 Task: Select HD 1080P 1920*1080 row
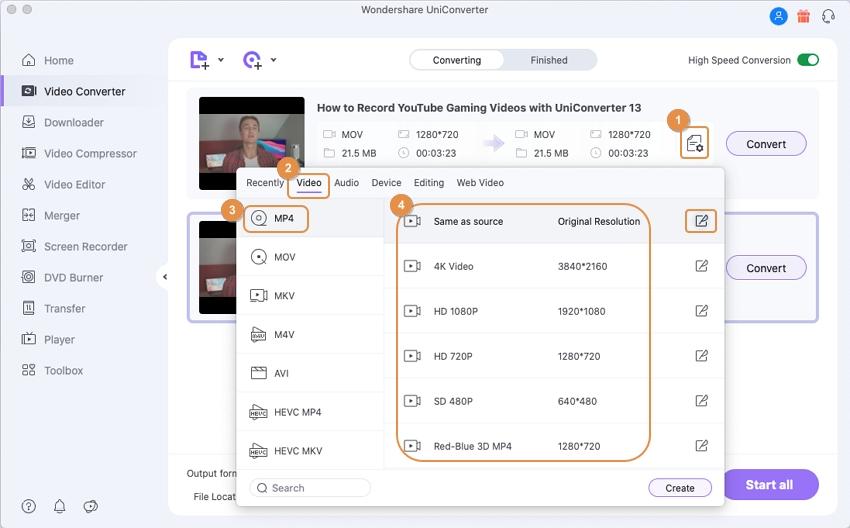(x=554, y=311)
